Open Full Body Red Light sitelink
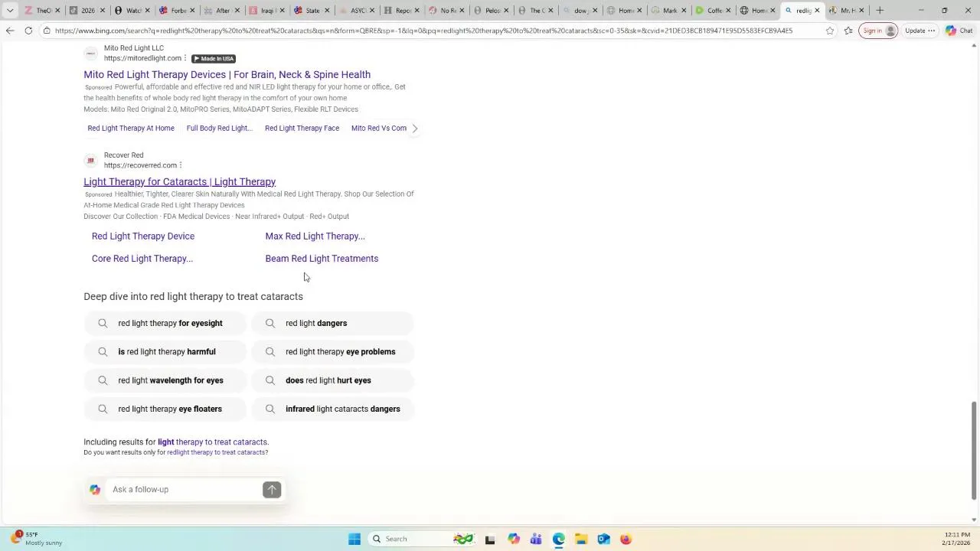Image resolution: width=980 pixels, height=551 pixels. tap(219, 128)
